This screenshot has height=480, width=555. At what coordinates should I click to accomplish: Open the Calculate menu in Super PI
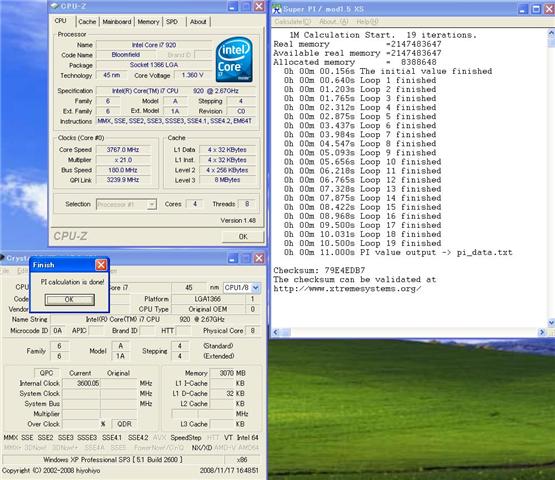[293, 22]
